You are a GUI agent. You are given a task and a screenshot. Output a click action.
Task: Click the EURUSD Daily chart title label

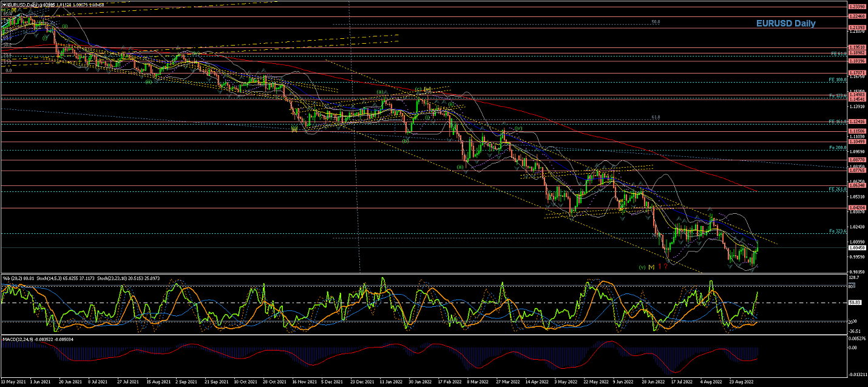(785, 24)
